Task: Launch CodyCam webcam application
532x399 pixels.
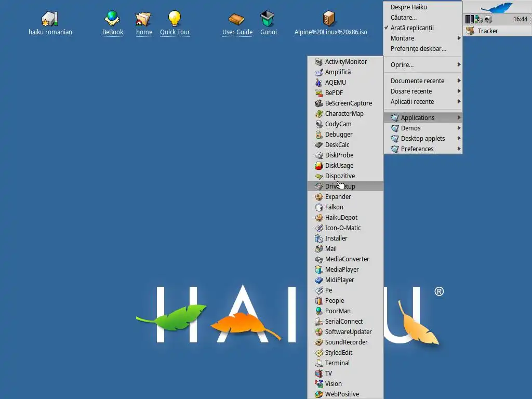Action: [345, 124]
